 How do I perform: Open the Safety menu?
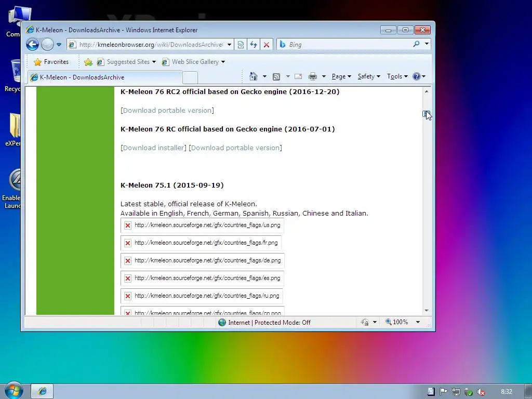[x=369, y=76]
